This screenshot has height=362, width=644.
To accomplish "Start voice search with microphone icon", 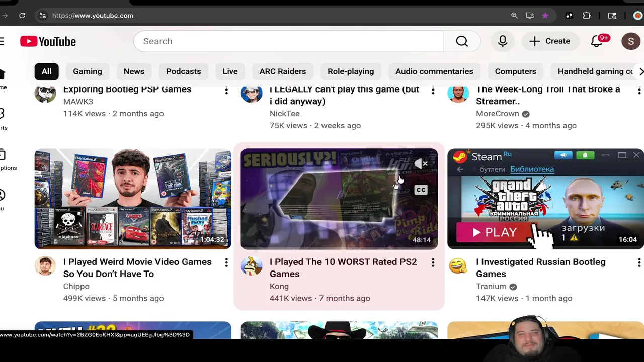I will click(x=503, y=41).
